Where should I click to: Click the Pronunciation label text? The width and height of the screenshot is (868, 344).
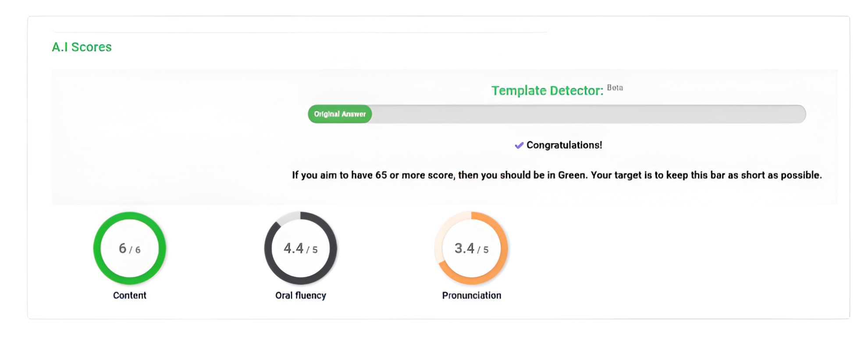(x=471, y=295)
